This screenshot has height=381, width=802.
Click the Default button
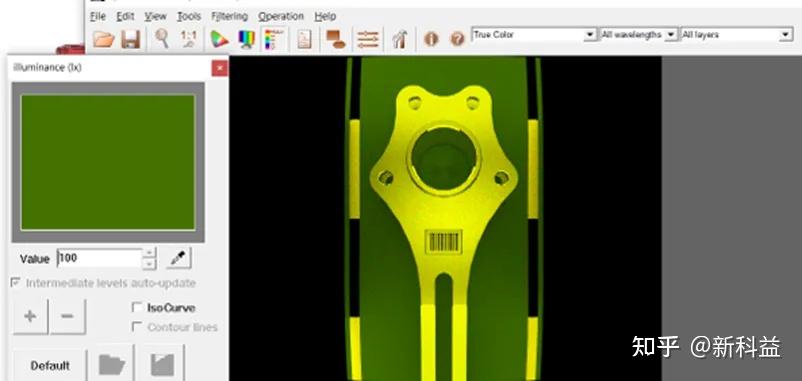[x=50, y=365]
